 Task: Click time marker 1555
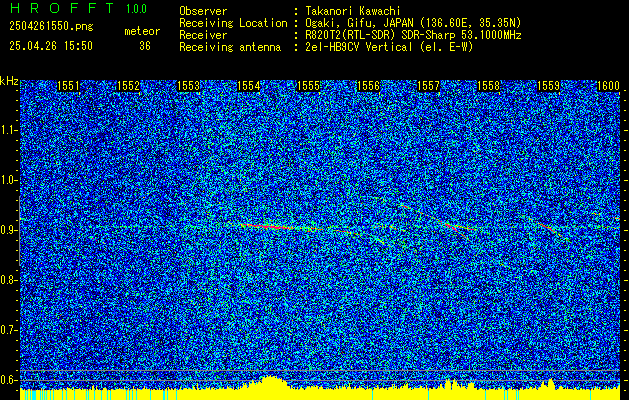point(308,86)
